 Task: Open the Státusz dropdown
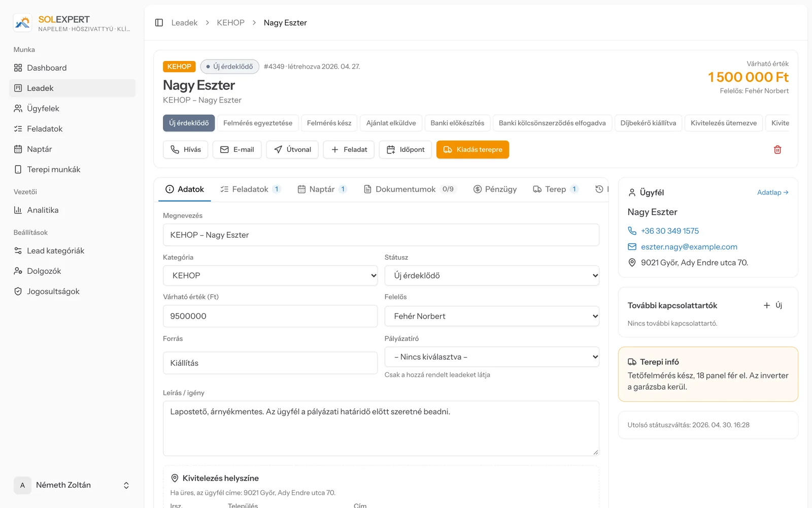[x=492, y=275]
